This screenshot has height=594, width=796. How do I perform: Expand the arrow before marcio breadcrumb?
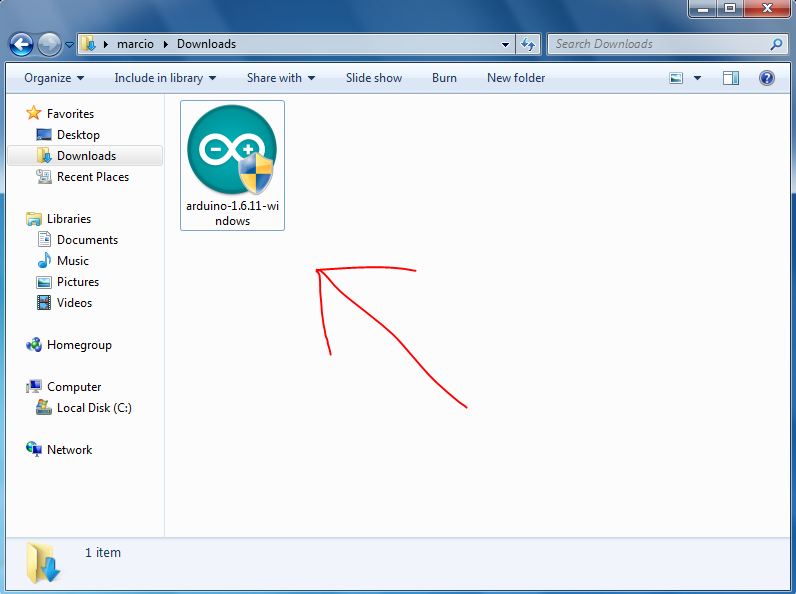(x=106, y=44)
